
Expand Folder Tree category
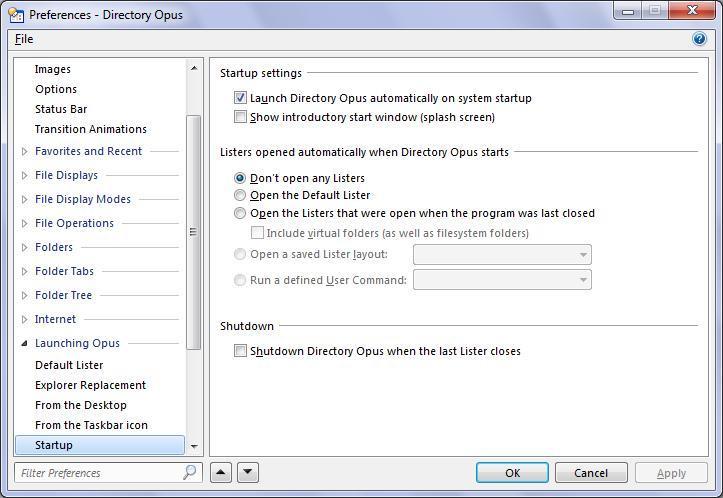(x=24, y=295)
